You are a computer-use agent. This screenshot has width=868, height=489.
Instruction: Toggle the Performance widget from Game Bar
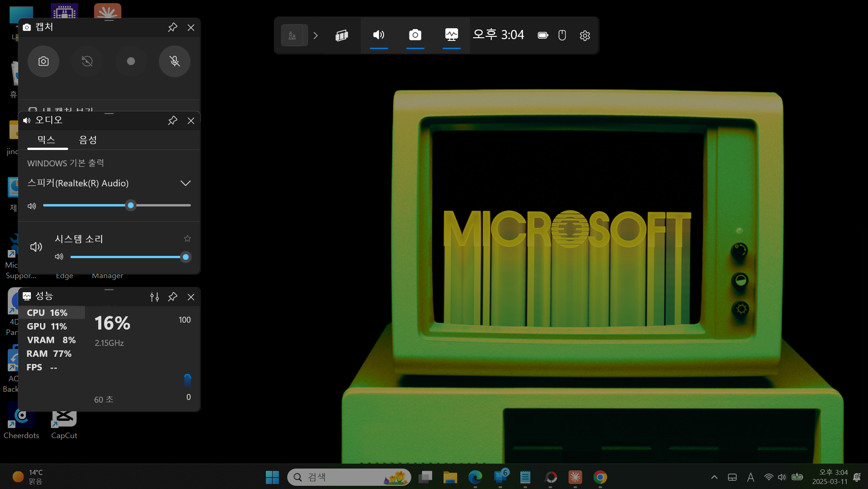451,35
